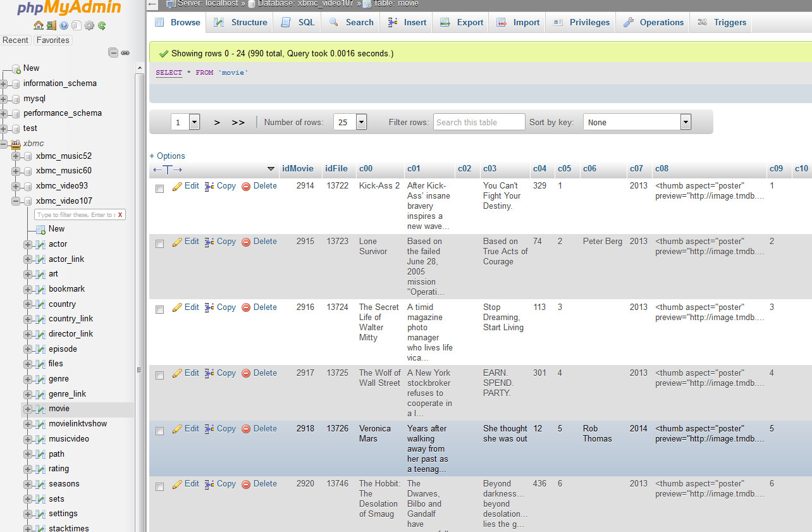Screen dimensions: 812x532
Task: Go to next page with > button
Action: tap(217, 123)
